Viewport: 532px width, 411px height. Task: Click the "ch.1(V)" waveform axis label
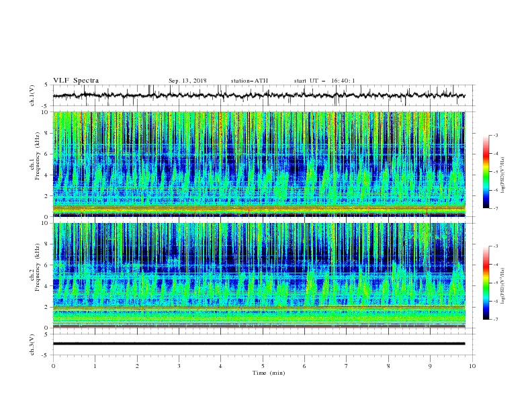click(32, 95)
